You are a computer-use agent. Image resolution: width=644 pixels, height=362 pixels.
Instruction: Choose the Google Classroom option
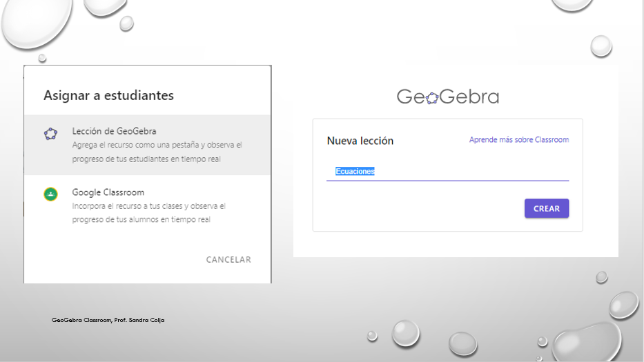point(148,205)
